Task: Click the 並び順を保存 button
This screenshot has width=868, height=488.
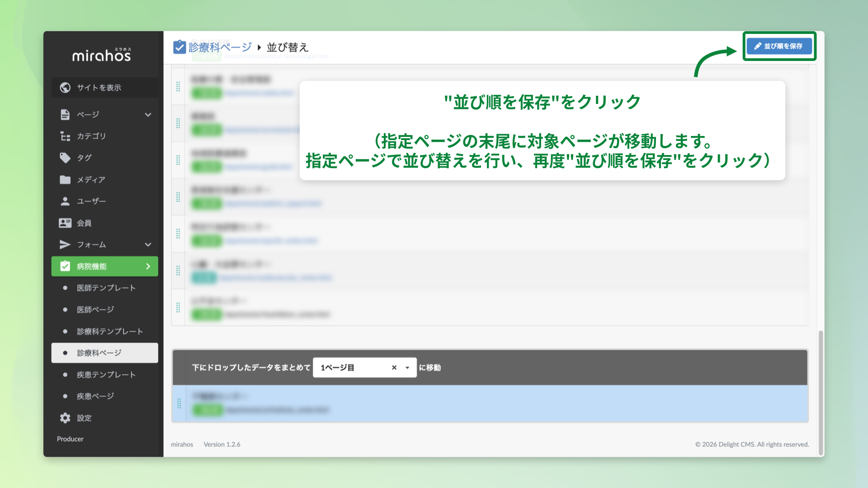Action: point(779,46)
